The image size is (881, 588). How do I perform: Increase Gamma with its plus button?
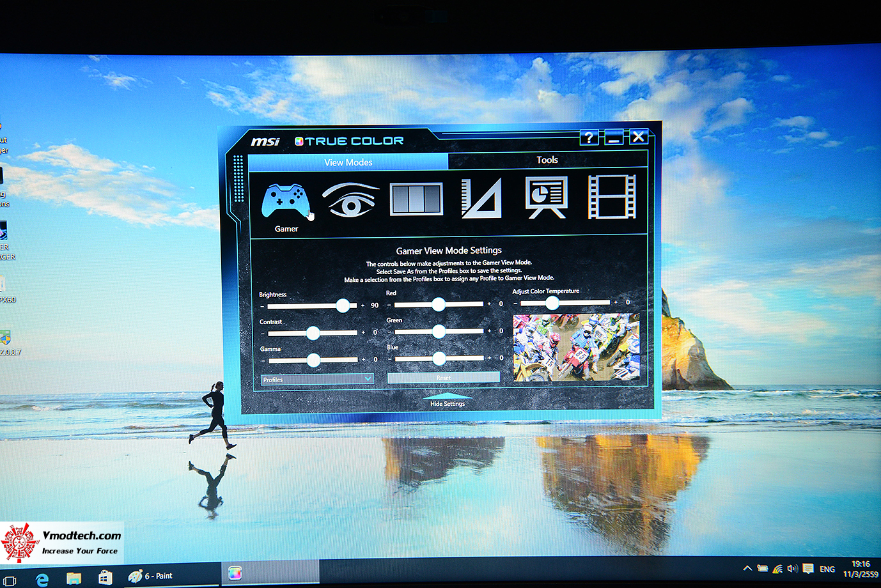coord(364,360)
